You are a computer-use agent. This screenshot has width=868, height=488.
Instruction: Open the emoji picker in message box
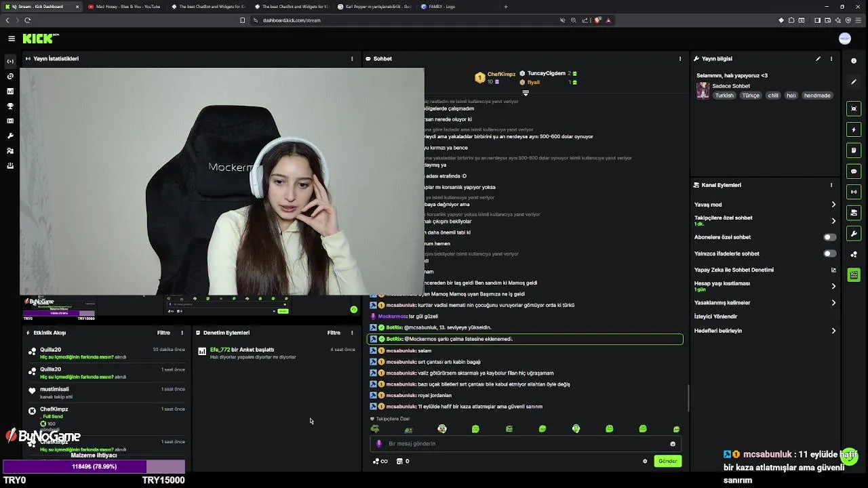tap(673, 444)
